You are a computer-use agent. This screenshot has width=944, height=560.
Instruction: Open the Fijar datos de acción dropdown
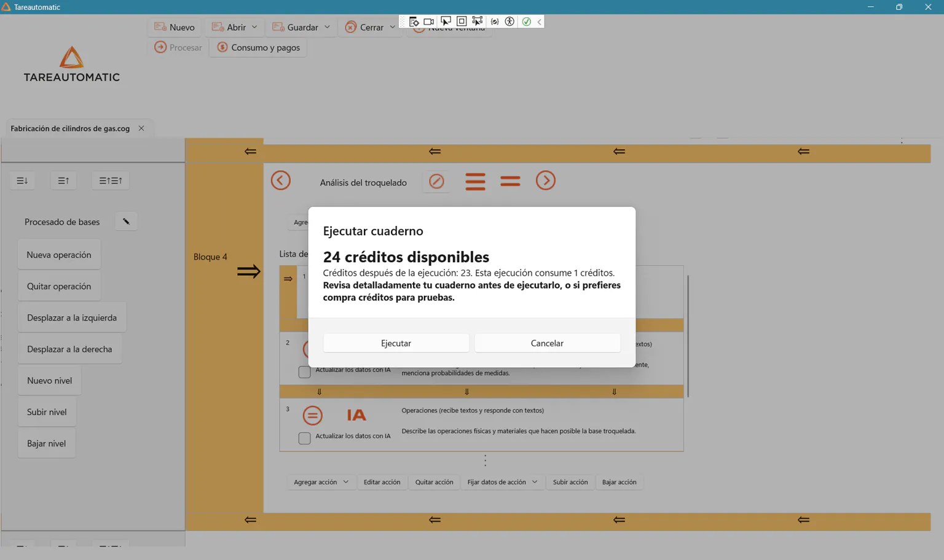(502, 482)
